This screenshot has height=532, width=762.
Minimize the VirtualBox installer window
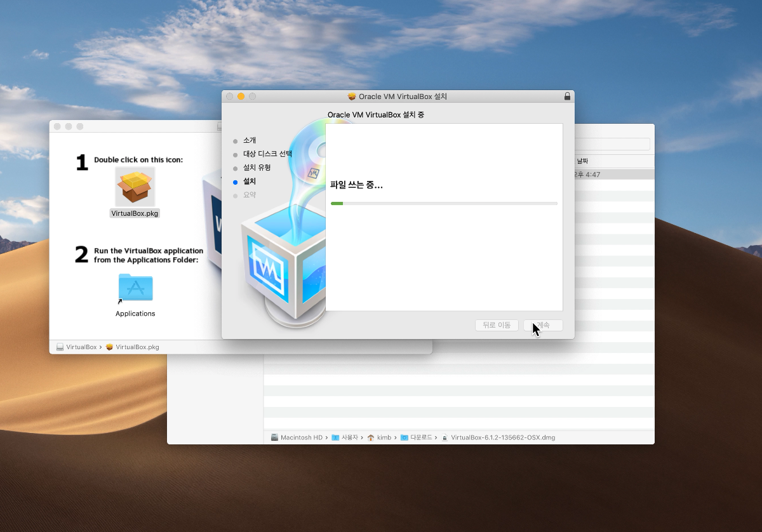click(241, 96)
